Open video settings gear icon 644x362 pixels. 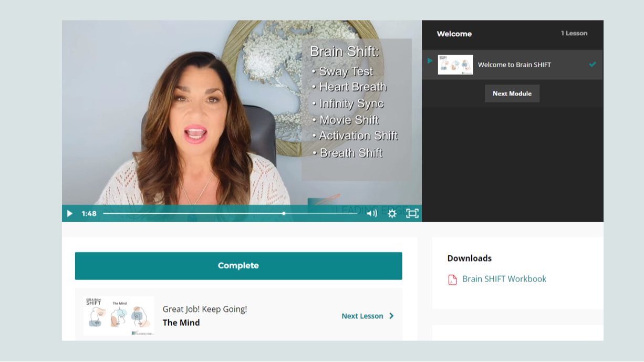click(x=392, y=213)
